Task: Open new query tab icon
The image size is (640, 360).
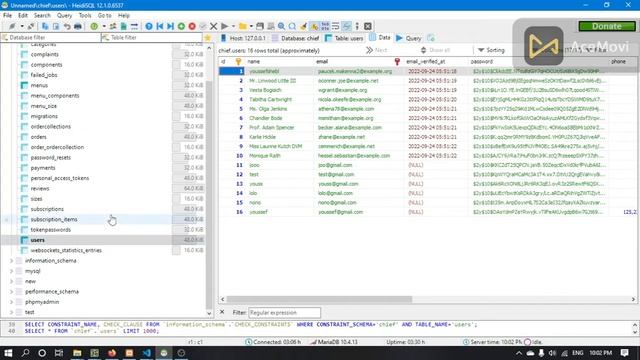Action: [x=431, y=38]
